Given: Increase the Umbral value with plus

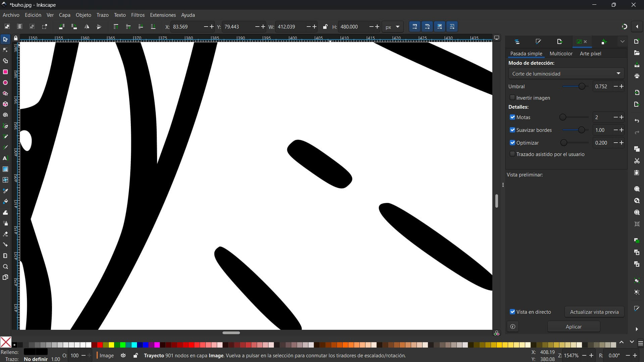Looking at the screenshot, I should 622,86.
